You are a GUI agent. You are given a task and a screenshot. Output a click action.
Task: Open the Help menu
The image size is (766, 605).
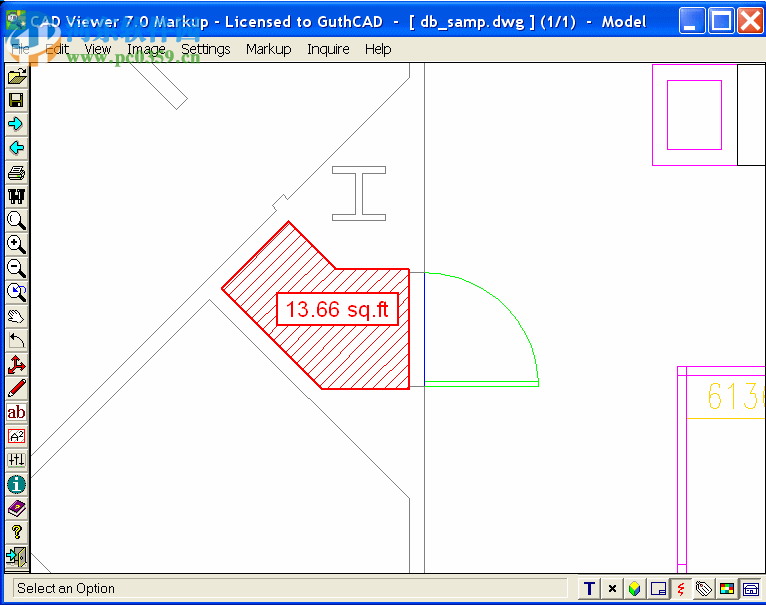(x=378, y=49)
